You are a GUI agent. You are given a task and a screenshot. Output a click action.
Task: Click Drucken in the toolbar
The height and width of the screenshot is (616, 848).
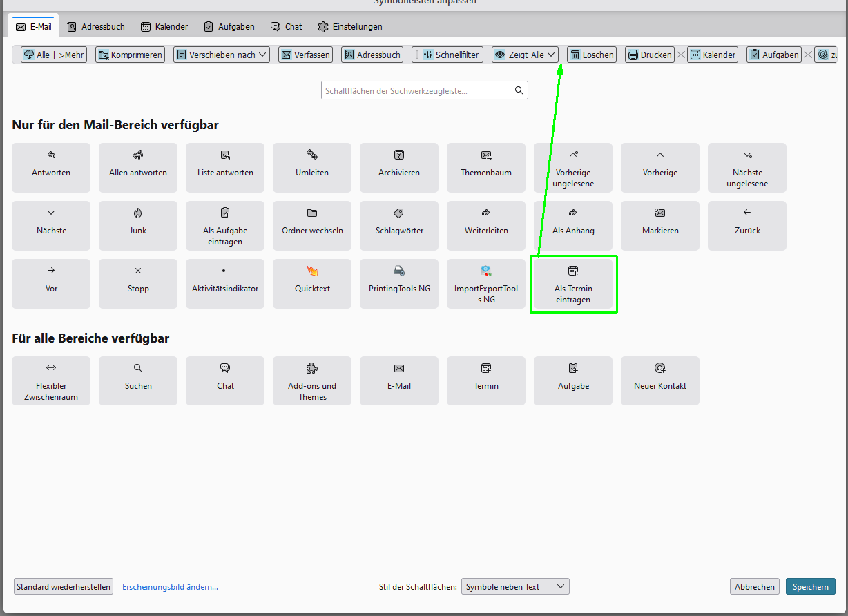click(650, 55)
